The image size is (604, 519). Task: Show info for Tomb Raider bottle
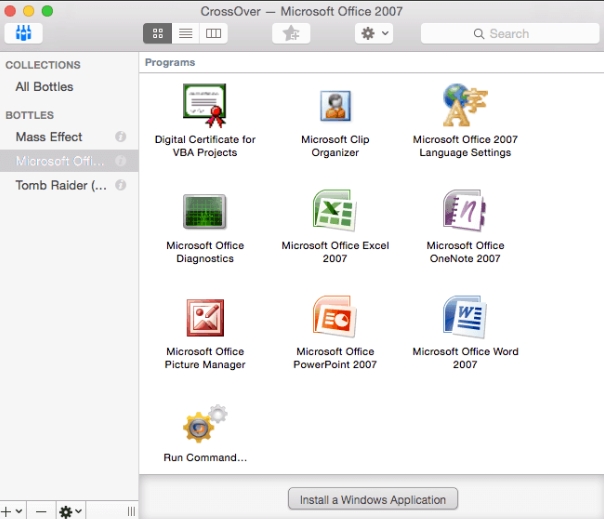coord(121,185)
